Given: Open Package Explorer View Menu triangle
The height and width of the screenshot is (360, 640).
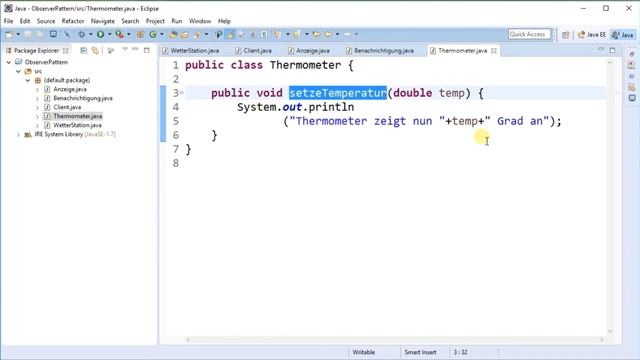Looking at the screenshot, I should pyautogui.click(x=125, y=50).
